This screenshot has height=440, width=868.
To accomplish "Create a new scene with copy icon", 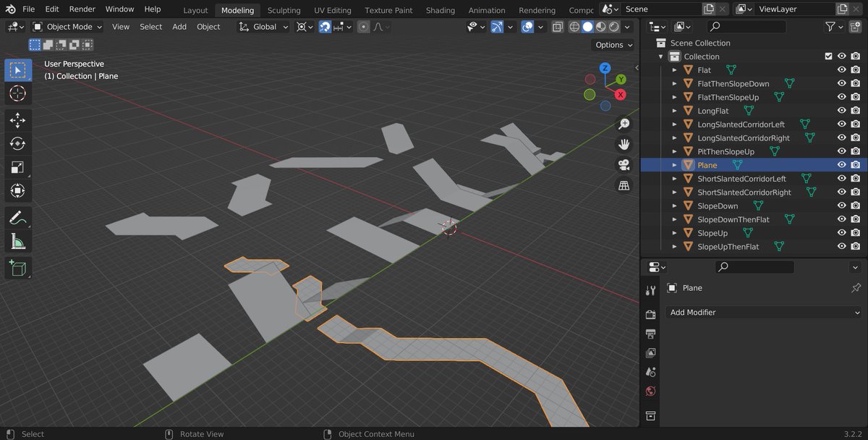I will (709, 9).
